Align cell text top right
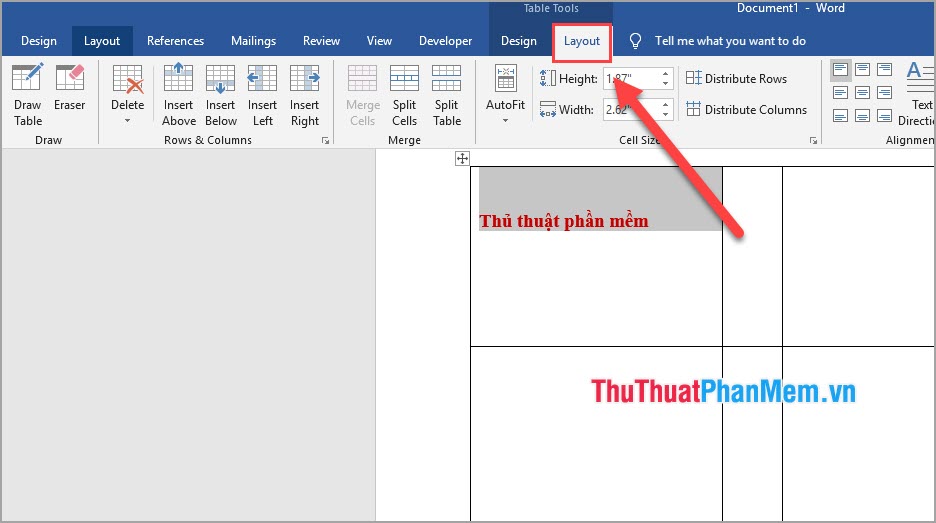The width and height of the screenshot is (936, 523). click(885, 69)
